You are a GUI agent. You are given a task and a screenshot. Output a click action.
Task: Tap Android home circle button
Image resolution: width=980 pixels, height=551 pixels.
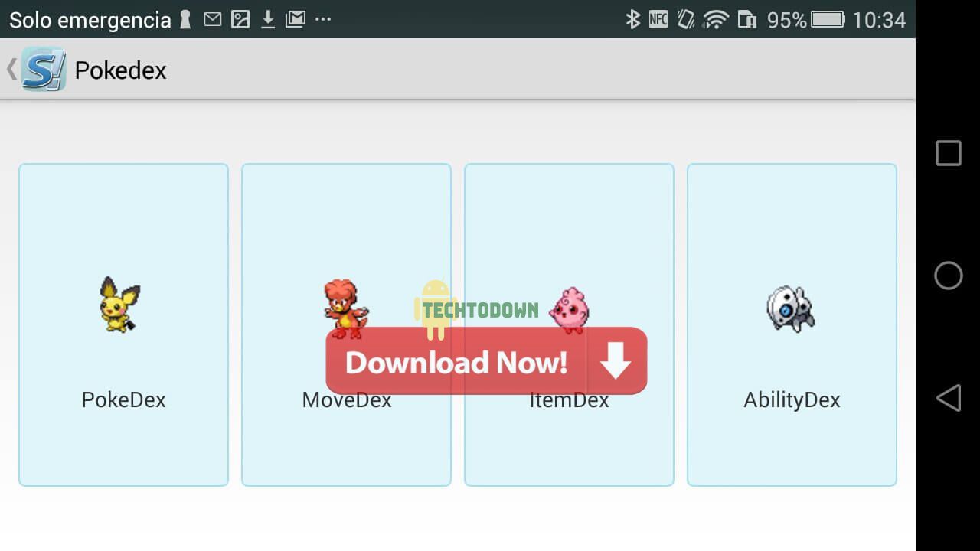pos(949,275)
